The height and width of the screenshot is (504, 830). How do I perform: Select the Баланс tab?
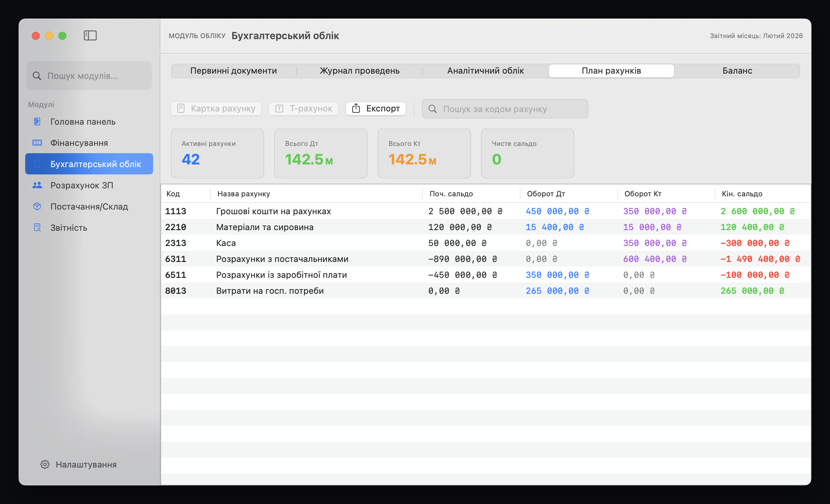(737, 71)
